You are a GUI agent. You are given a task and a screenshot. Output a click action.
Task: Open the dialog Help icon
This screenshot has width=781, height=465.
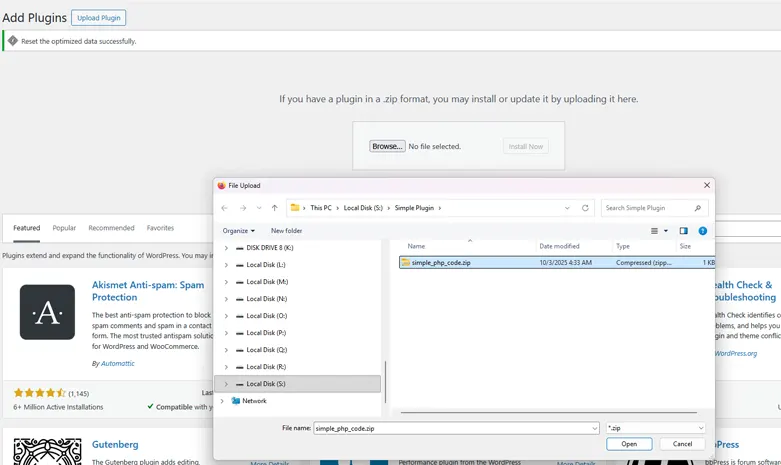(x=703, y=231)
